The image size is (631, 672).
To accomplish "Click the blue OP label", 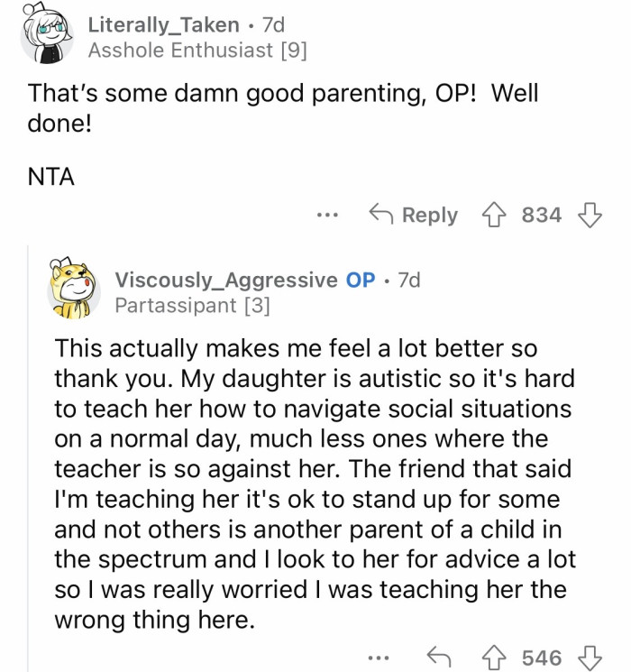I will [x=361, y=281].
